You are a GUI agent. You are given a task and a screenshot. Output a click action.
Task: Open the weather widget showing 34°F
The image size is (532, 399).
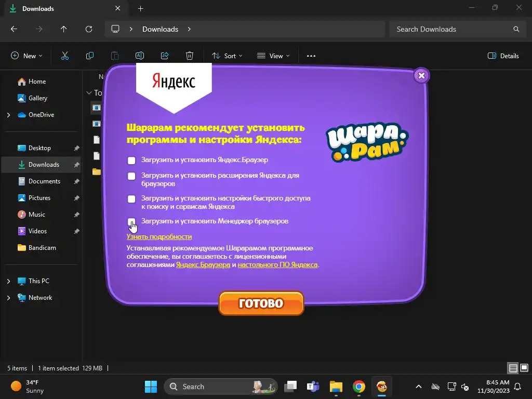point(27,387)
